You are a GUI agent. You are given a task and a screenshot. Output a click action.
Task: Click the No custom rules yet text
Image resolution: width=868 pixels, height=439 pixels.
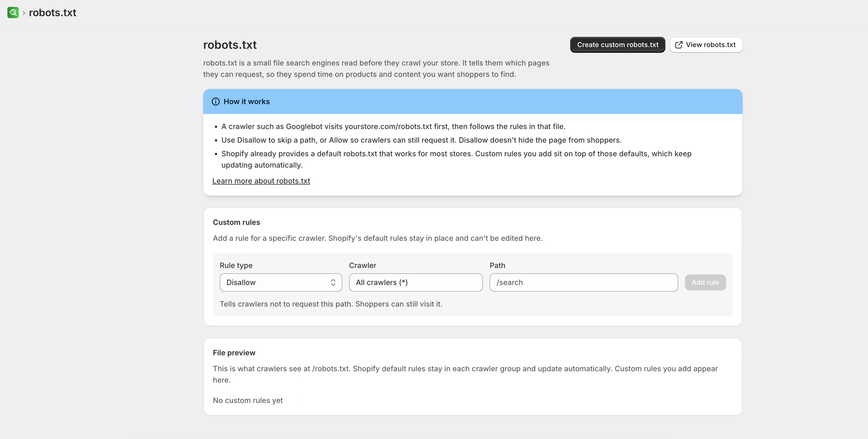(248, 400)
